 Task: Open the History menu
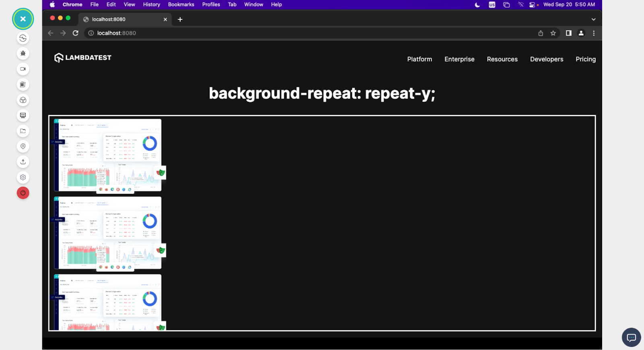pos(151,4)
